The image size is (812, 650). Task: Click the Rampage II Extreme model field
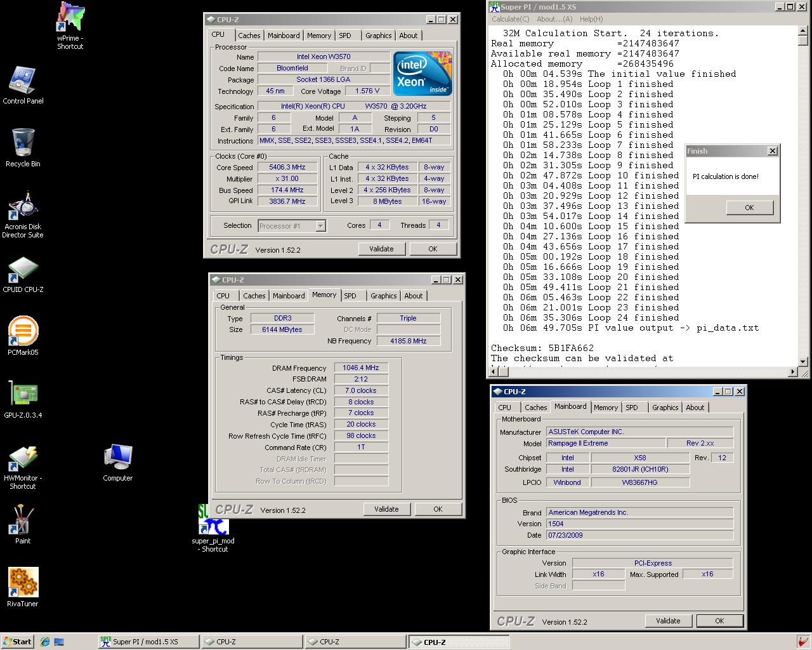(605, 443)
